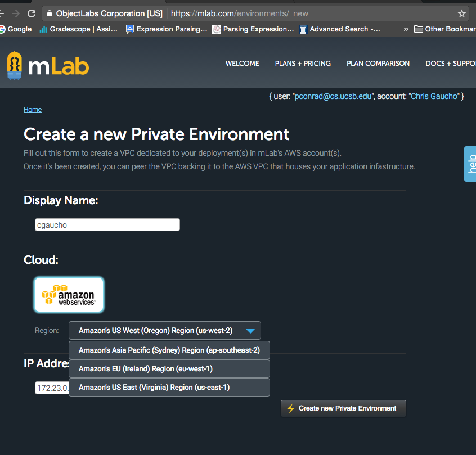This screenshot has width=476, height=455.
Task: Show hidden bookmarks with the chevron
Action: (x=406, y=29)
